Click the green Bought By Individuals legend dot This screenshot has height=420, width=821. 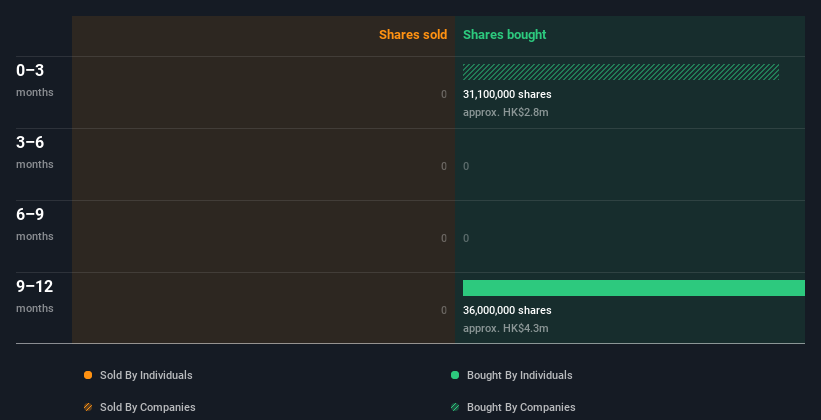(455, 375)
